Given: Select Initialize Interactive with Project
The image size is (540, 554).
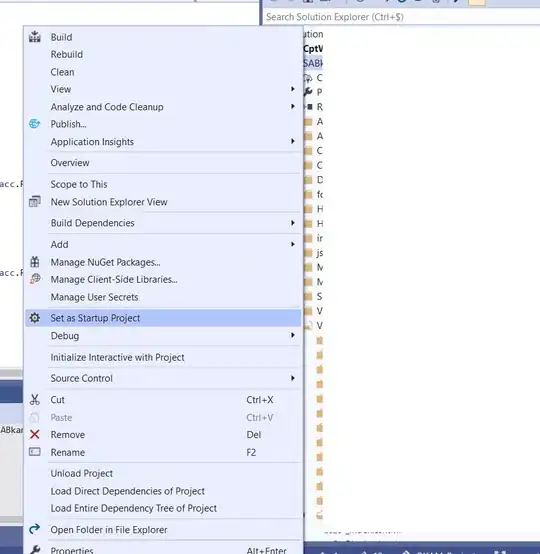Looking at the screenshot, I should point(163,357).
